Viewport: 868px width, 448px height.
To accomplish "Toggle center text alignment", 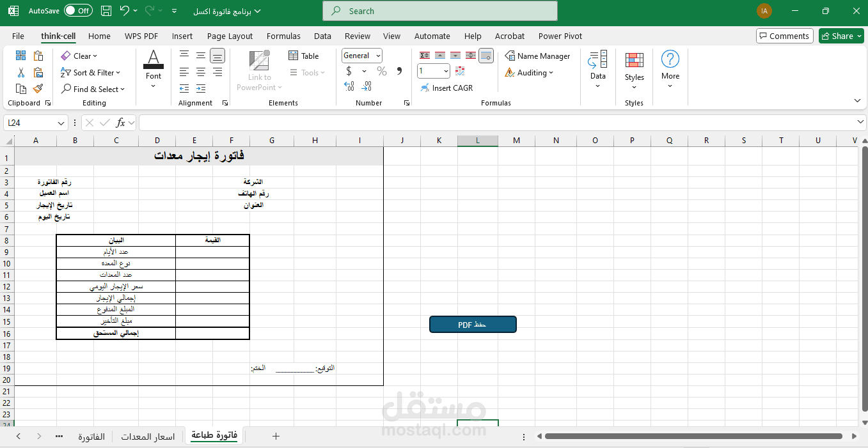I will [200, 72].
